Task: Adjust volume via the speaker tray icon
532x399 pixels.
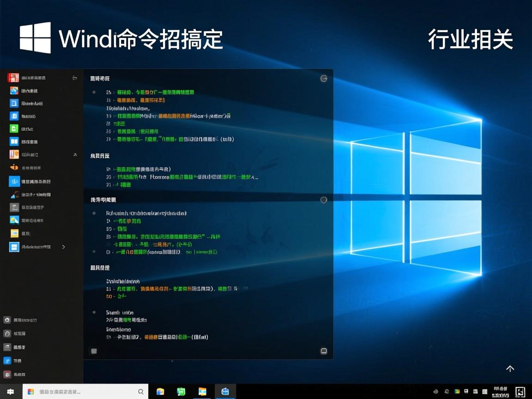Action: [475, 391]
